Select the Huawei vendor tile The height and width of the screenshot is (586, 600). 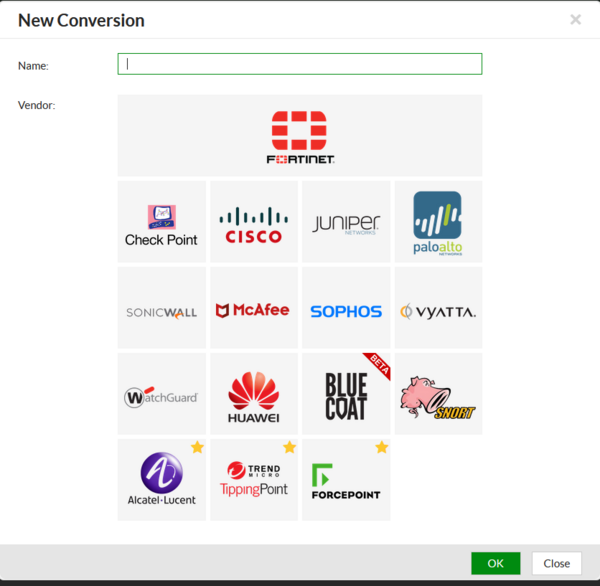[x=253, y=394]
